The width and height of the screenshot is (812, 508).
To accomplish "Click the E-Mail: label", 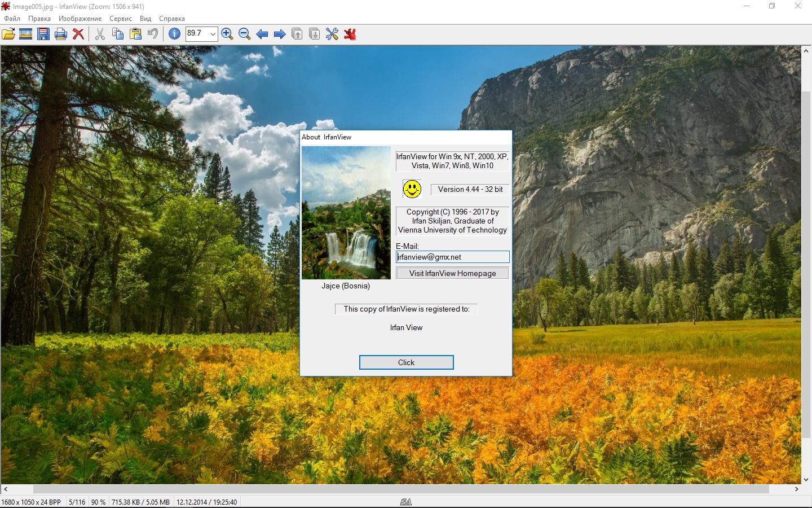I will [407, 246].
